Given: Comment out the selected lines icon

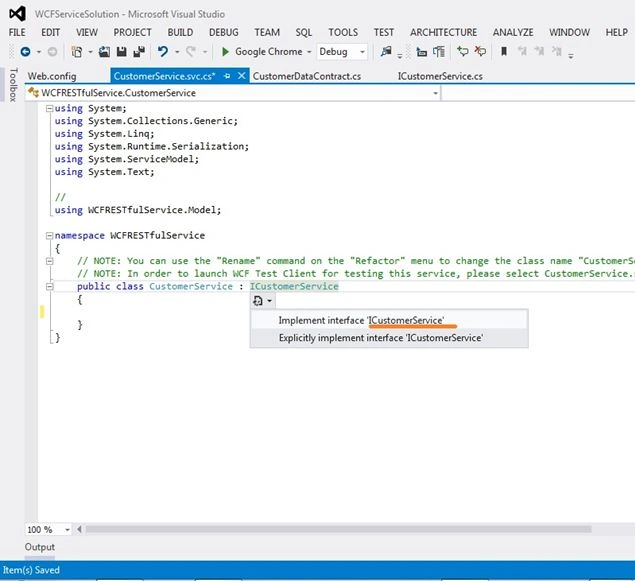Looking at the screenshot, I should [x=462, y=51].
